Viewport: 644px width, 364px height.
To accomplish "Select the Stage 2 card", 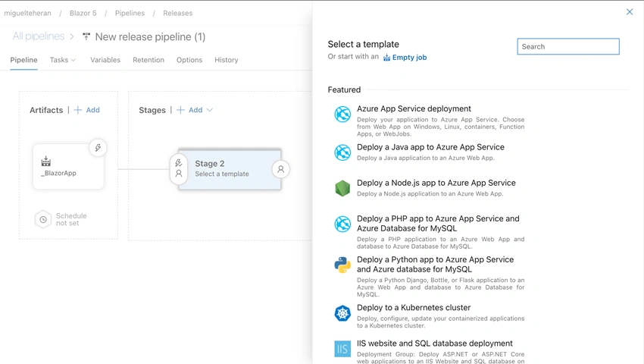I will [230, 169].
